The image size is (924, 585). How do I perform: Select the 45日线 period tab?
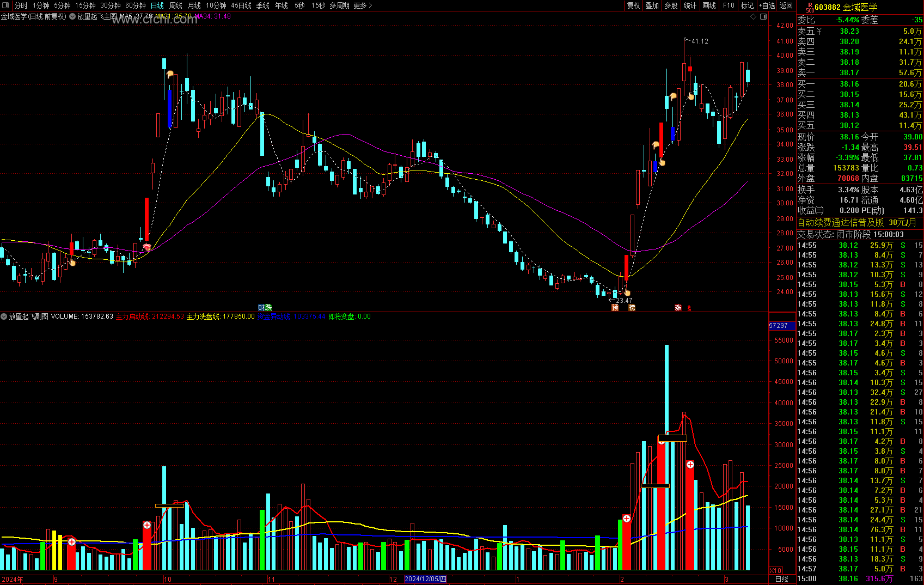pos(241,5)
